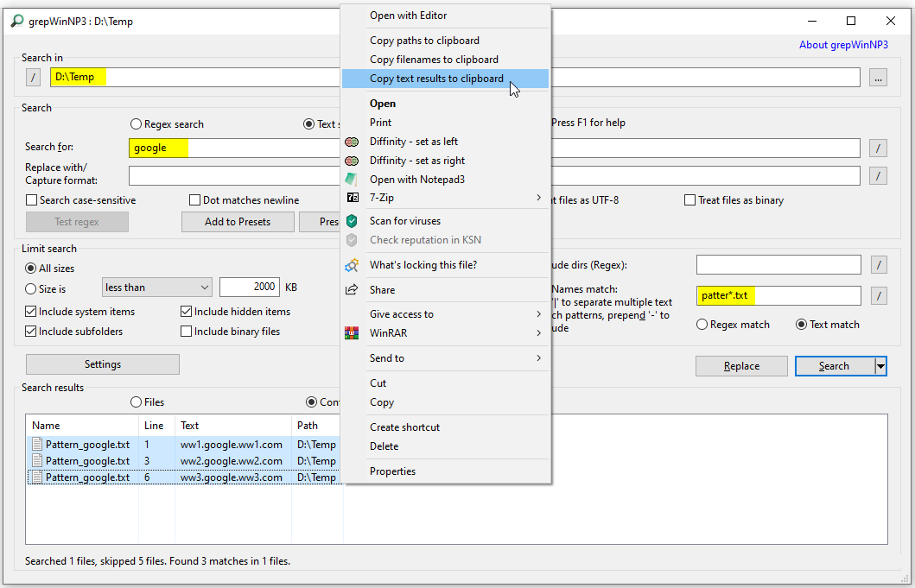Click slash button left of Search in path

pos(33,77)
